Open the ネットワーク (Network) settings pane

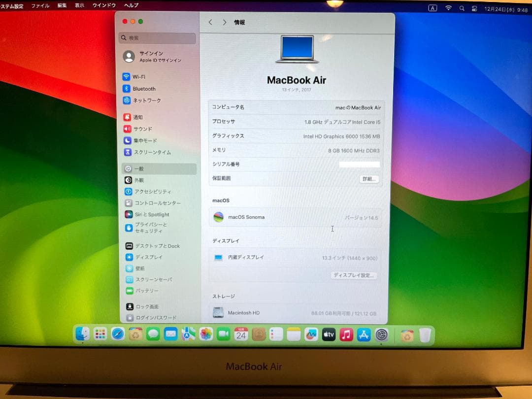pyautogui.click(x=147, y=100)
